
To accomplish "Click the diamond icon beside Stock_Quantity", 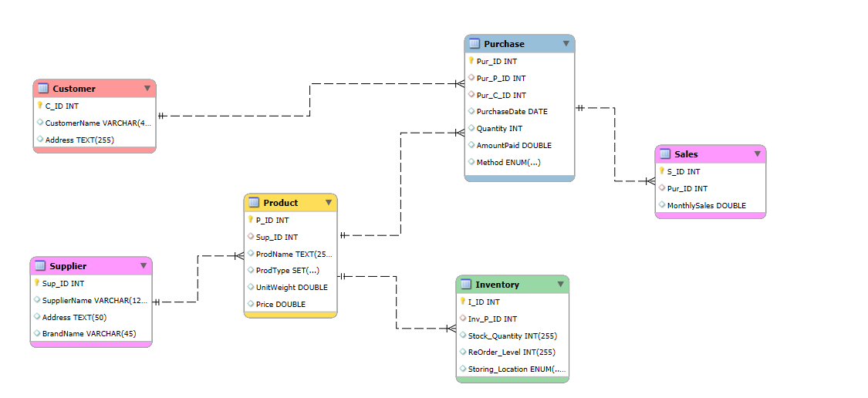I will coord(464,335).
